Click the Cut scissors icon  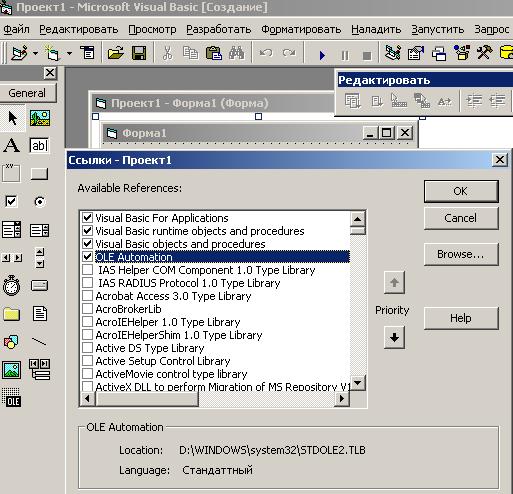point(168,53)
